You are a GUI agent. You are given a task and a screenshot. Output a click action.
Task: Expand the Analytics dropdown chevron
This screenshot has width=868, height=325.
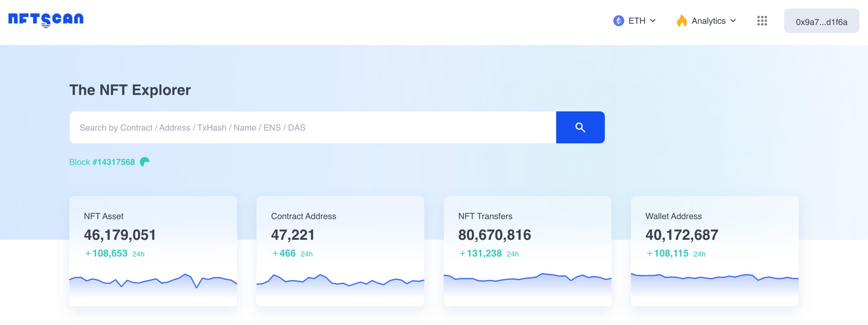(x=733, y=21)
